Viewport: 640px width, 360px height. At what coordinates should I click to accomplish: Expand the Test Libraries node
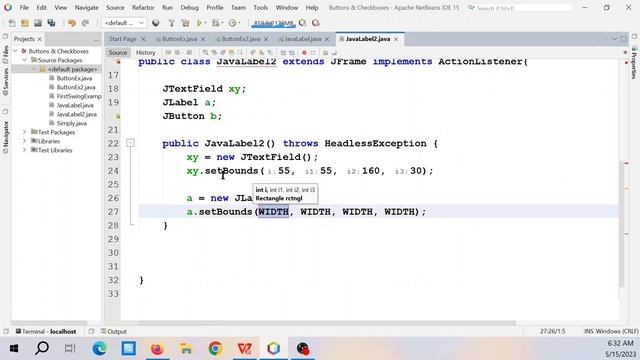click(x=24, y=150)
